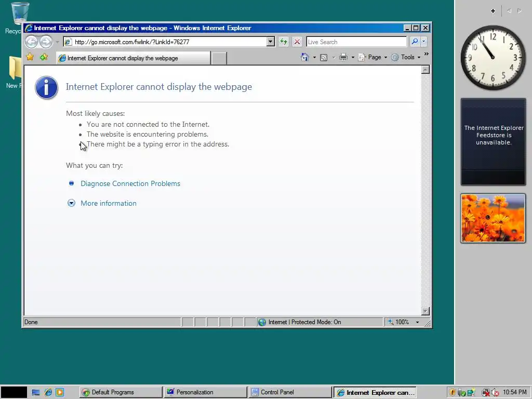Click the volume muted speaker tray icon

coord(495,393)
